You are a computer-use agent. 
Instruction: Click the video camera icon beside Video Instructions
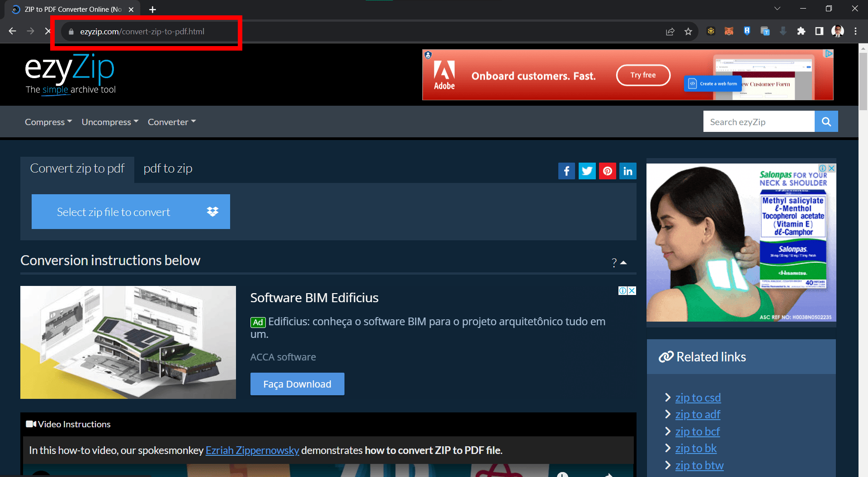coord(30,424)
